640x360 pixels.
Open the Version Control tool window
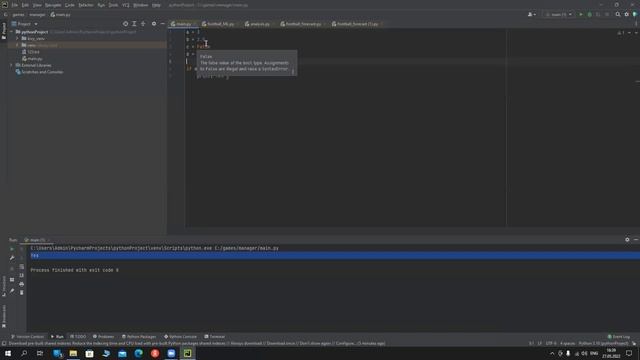[x=27, y=337]
